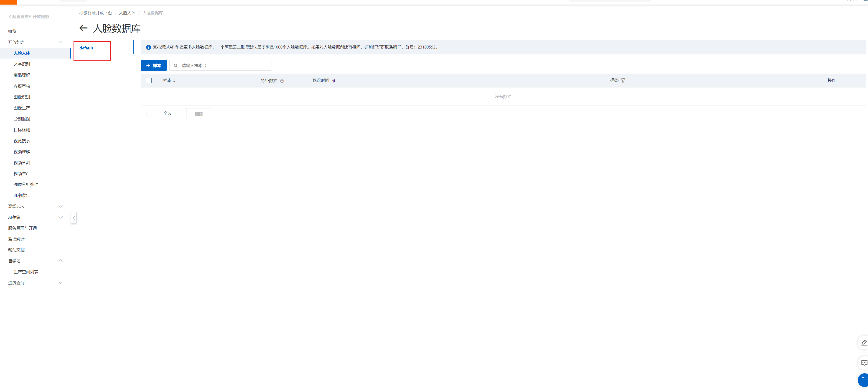Image resolution: width=868 pixels, height=392 pixels.
Task: Click the 特征数据 help question icon
Action: point(282,81)
